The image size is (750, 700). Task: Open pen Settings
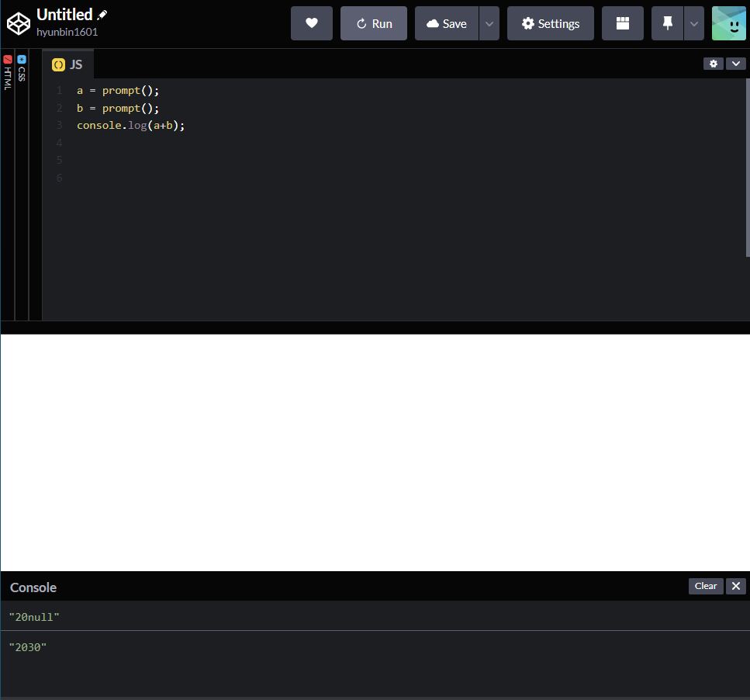click(x=551, y=23)
